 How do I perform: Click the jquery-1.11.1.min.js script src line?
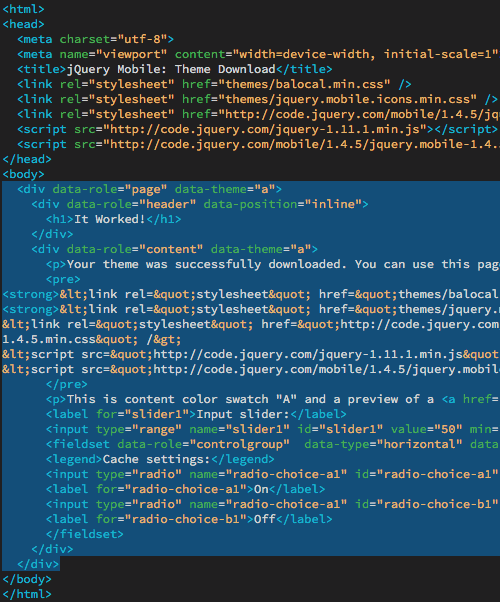(257, 129)
